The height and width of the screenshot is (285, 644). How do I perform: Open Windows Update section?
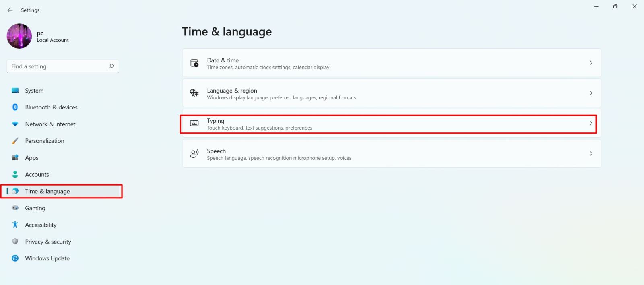(47, 258)
